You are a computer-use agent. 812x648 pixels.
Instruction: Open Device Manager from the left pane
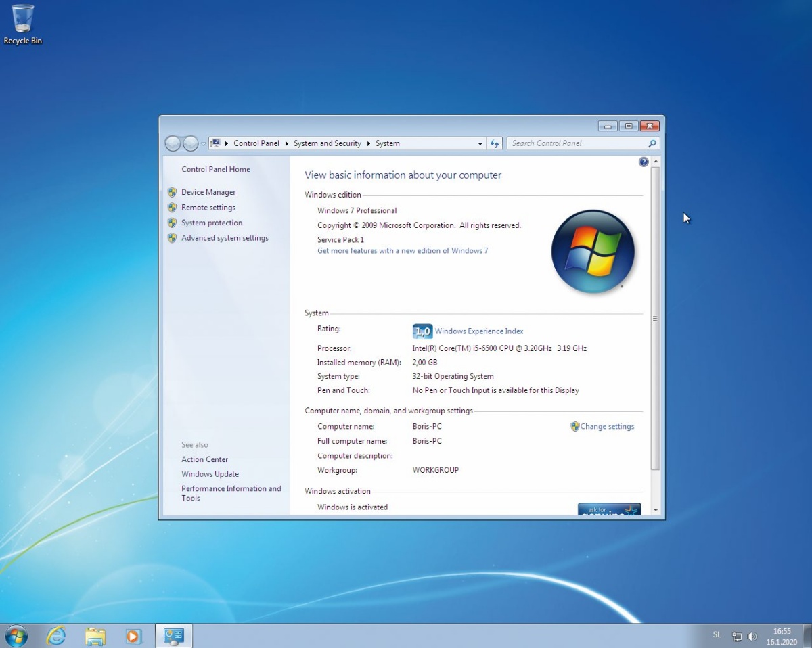click(208, 192)
